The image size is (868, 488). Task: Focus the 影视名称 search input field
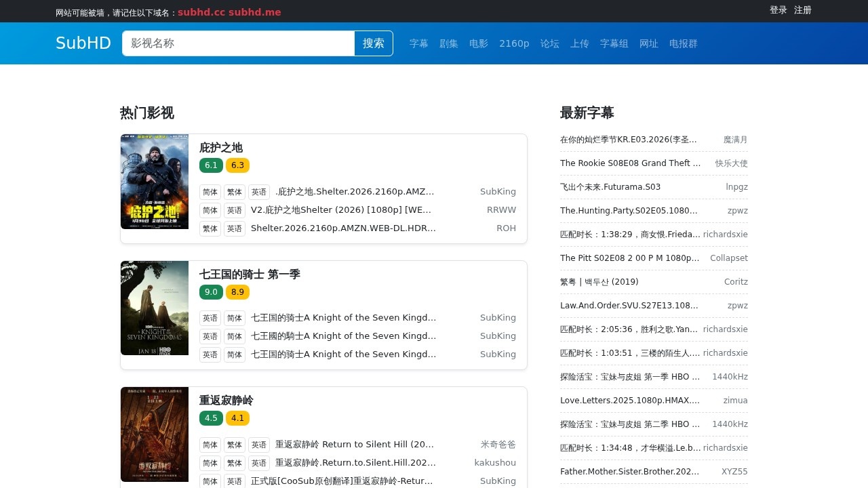(238, 43)
